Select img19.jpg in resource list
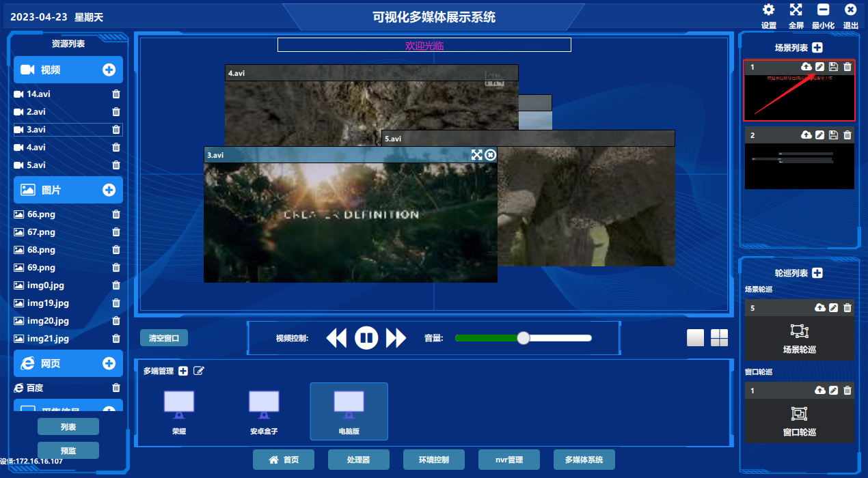 [48, 303]
